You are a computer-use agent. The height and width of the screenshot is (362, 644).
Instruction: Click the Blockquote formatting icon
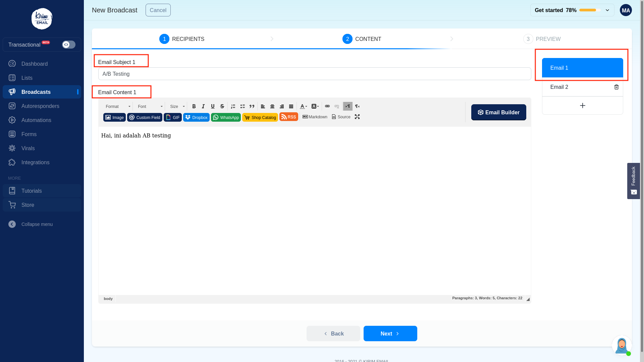click(252, 106)
